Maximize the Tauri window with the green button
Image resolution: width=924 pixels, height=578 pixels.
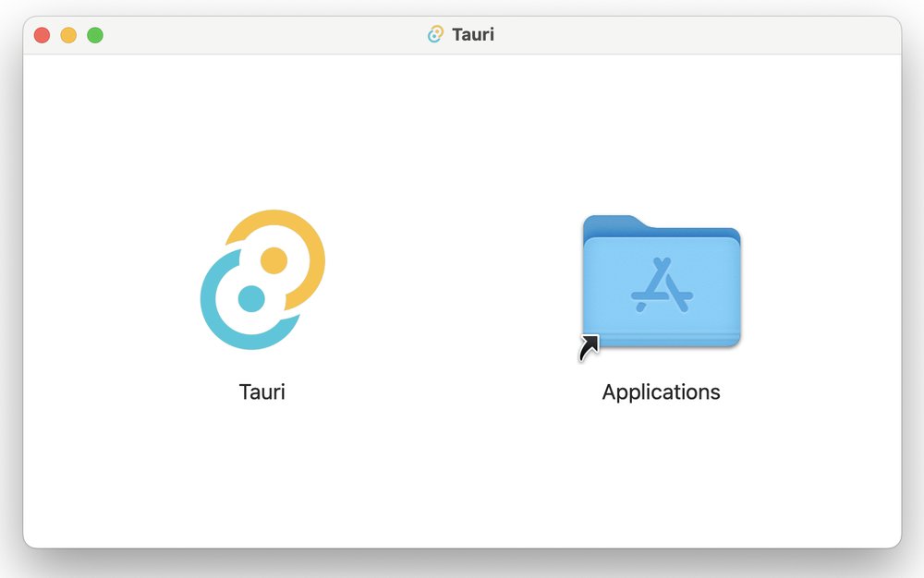click(x=95, y=35)
